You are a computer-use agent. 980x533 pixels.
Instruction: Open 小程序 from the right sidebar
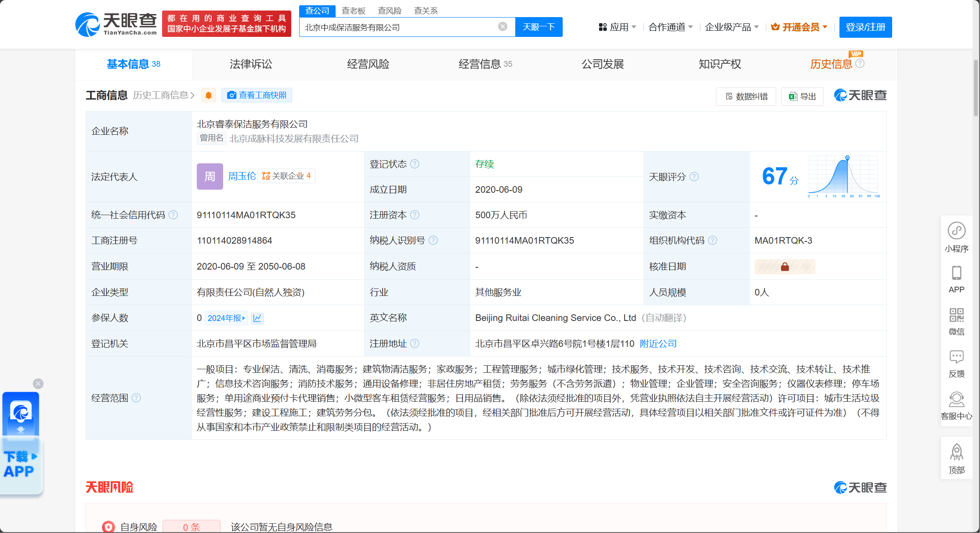[x=956, y=237]
